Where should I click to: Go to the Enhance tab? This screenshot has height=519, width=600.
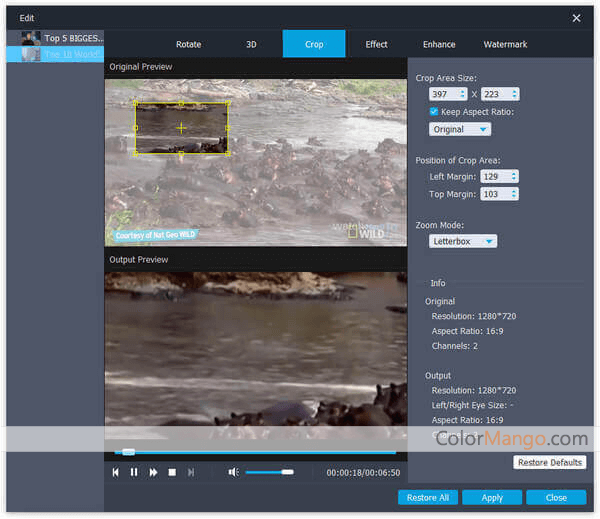pyautogui.click(x=439, y=44)
